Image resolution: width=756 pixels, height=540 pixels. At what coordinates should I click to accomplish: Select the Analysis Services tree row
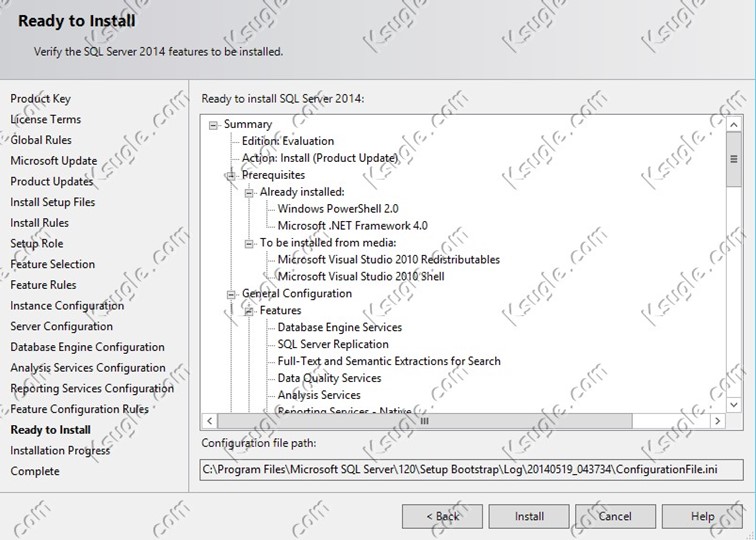point(319,395)
